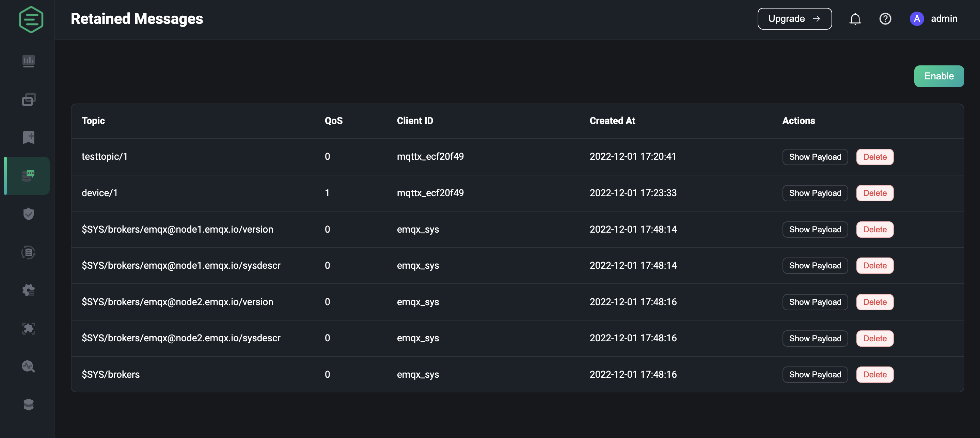Open the Dashboard monitoring sidebar icon
The image size is (980, 438).
pyautogui.click(x=29, y=61)
